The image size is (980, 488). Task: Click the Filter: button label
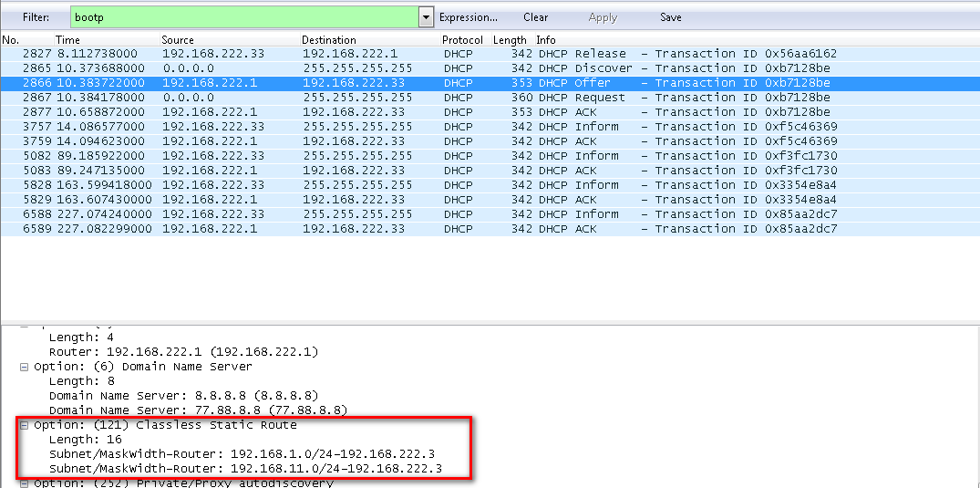(x=36, y=17)
